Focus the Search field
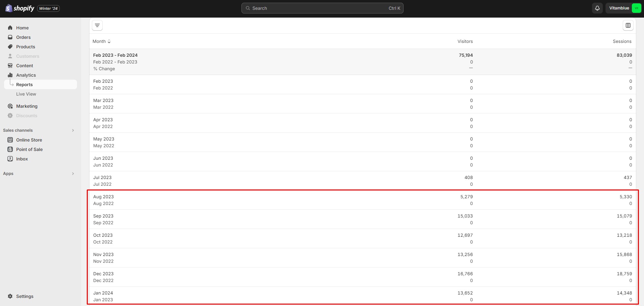 pyautogui.click(x=322, y=8)
